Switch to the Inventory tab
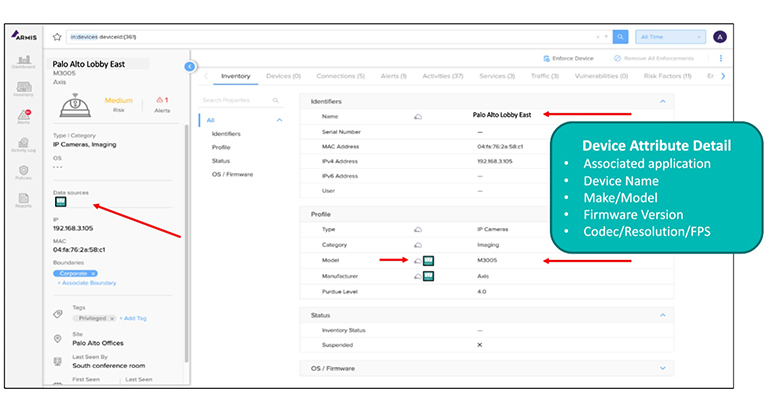769x413 pixels. coord(235,76)
